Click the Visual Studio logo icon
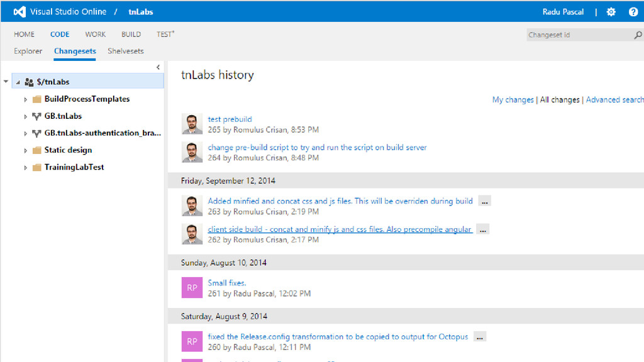 19,12
